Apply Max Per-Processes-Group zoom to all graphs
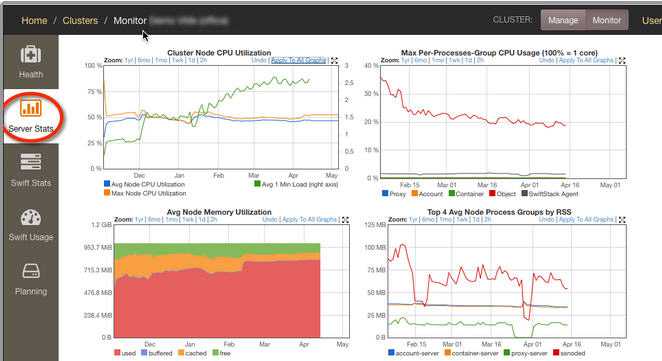 coord(586,60)
